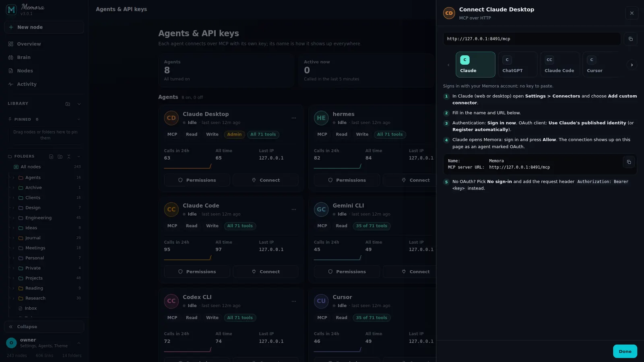This screenshot has width=644, height=362.
Task: Select All nodes in the library
Action: click(47, 167)
